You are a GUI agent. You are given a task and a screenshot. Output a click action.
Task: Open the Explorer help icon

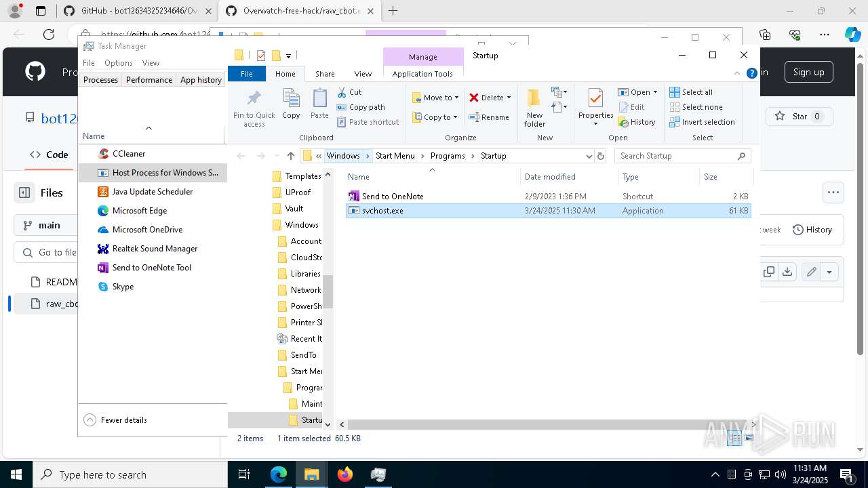point(751,73)
